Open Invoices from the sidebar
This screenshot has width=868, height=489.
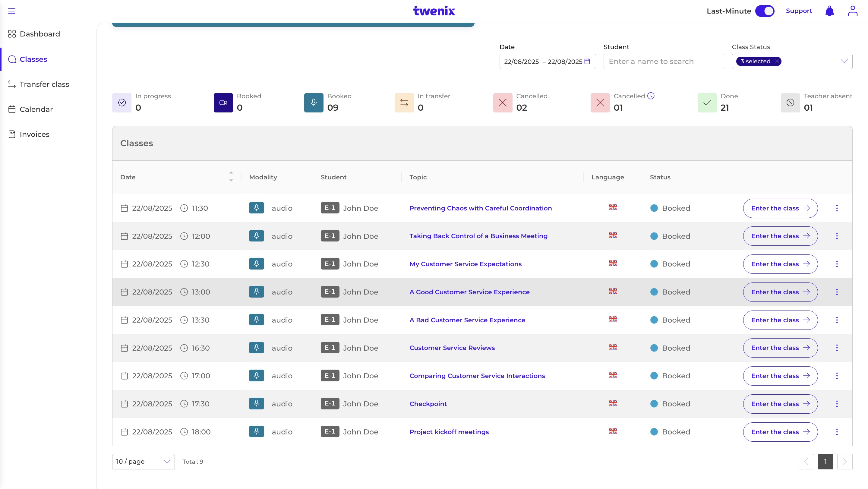(x=34, y=134)
